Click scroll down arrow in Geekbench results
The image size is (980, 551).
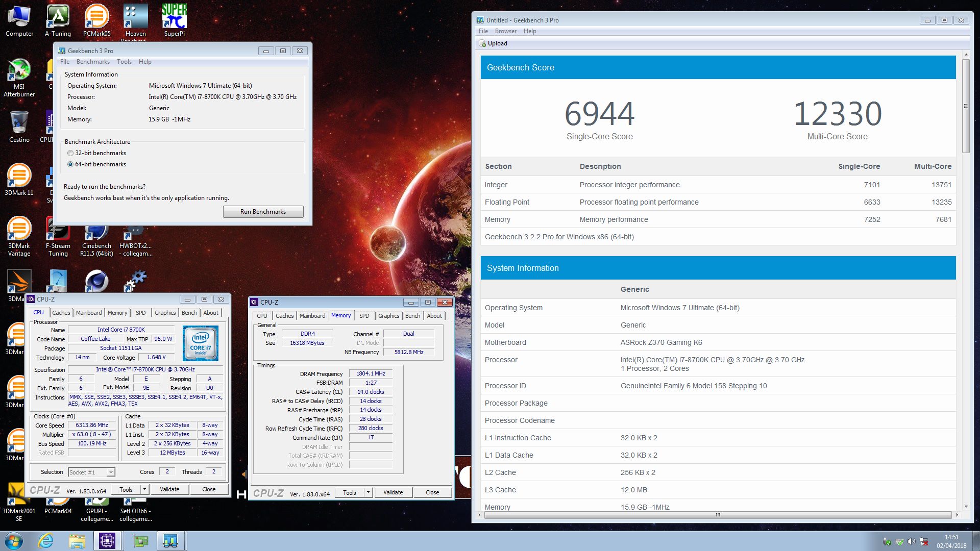coord(966,507)
